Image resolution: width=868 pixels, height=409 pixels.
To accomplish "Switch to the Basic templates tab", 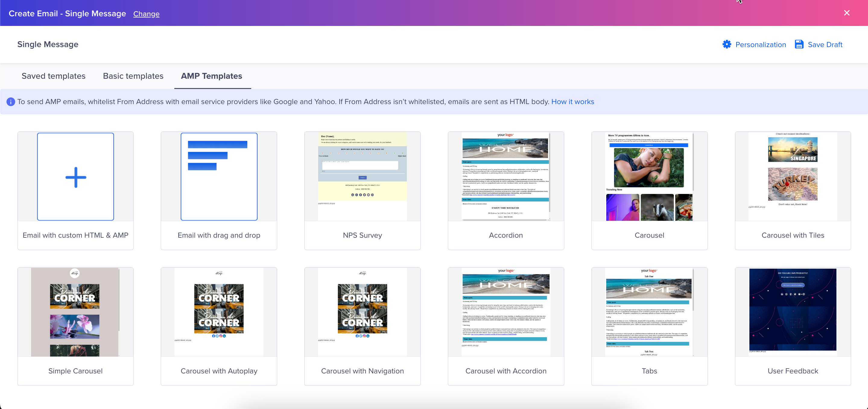I will coord(133,76).
